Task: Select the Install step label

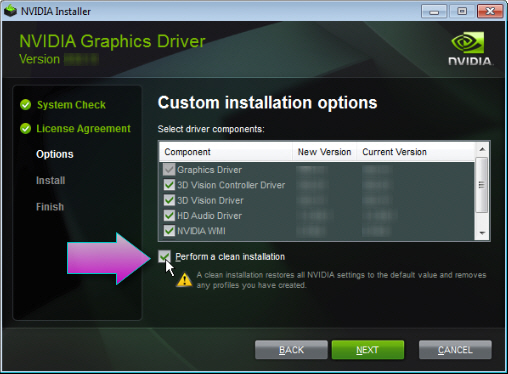Action: point(51,180)
